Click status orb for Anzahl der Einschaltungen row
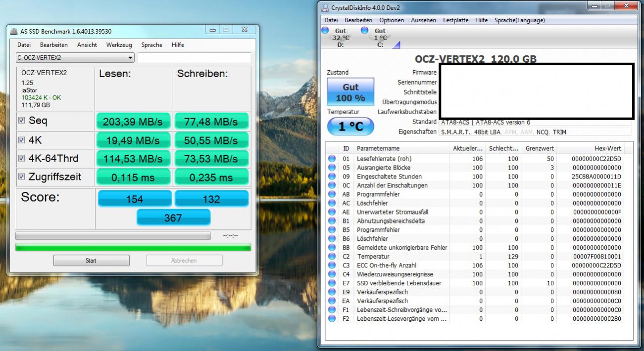 click(332, 185)
